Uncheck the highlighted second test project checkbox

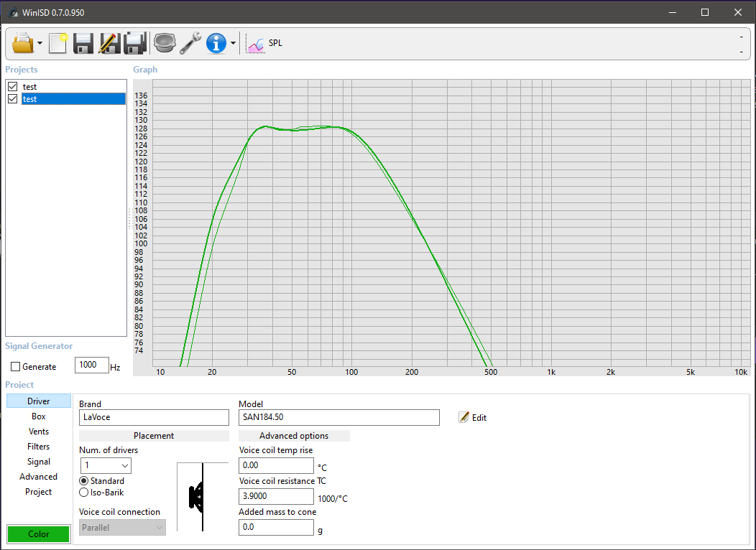12,99
